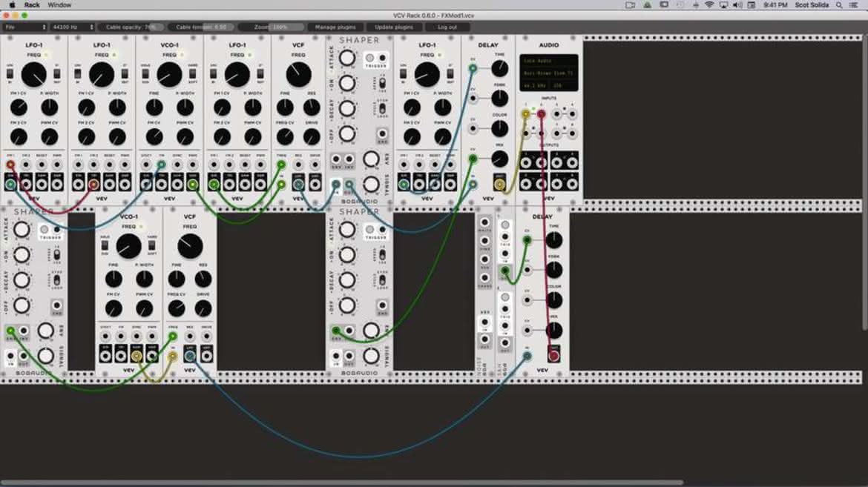Toggle leftmost LFO-1 0°/INV switch

click(x=57, y=73)
